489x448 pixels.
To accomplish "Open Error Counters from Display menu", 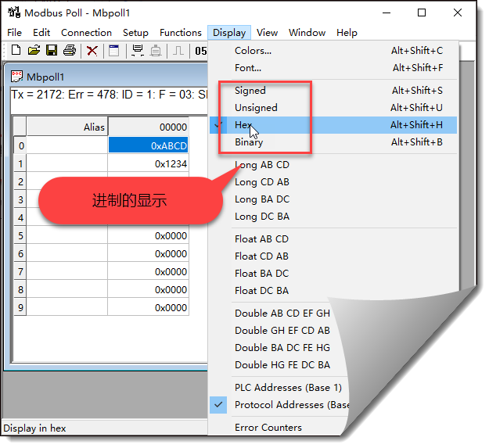I will click(x=268, y=428).
